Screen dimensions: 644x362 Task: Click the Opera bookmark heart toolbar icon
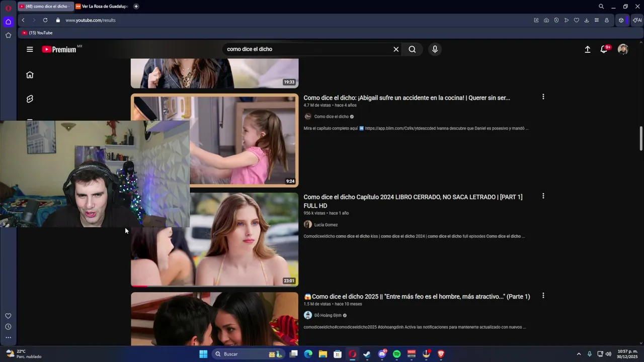tap(577, 20)
